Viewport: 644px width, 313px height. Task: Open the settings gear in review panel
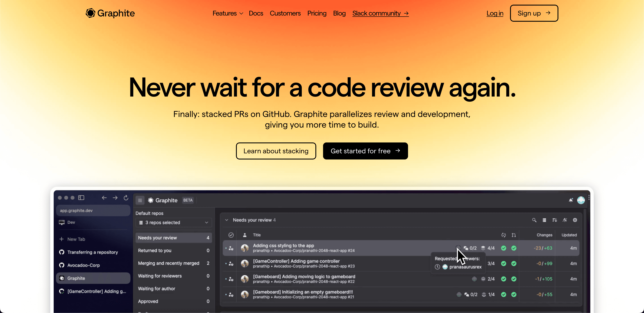click(x=575, y=220)
